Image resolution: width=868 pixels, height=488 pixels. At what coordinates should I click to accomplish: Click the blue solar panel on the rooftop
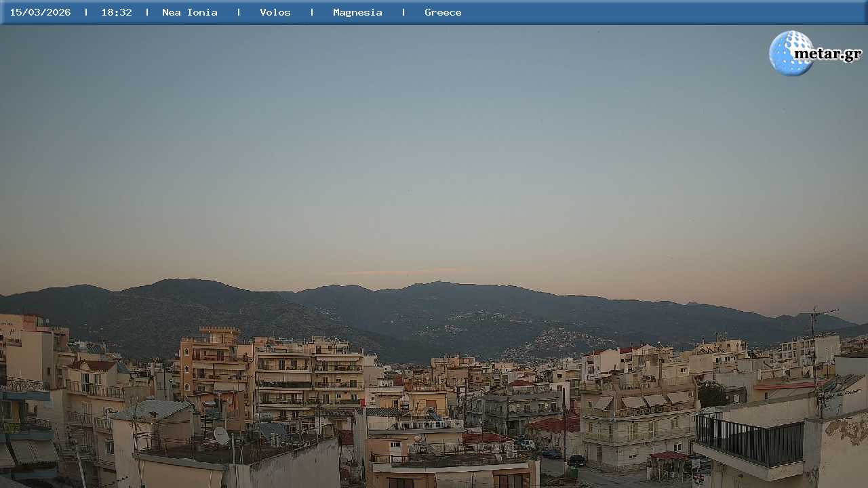[271, 429]
